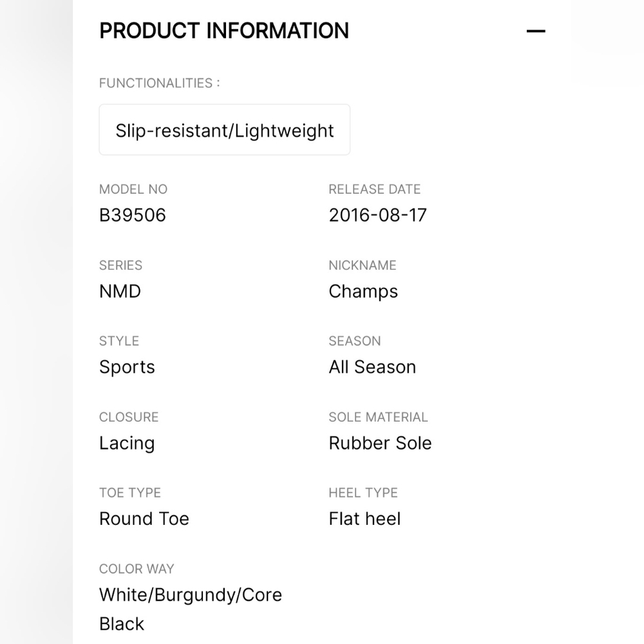Viewport: 644px width, 644px height.
Task: Click the Rubber Sole value
Action: tap(380, 443)
